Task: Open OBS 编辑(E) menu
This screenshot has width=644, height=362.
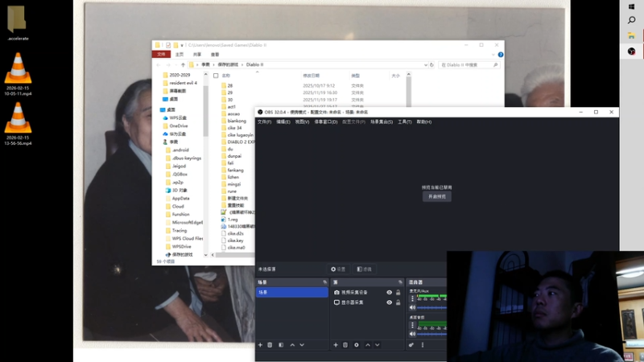Action: pos(283,122)
